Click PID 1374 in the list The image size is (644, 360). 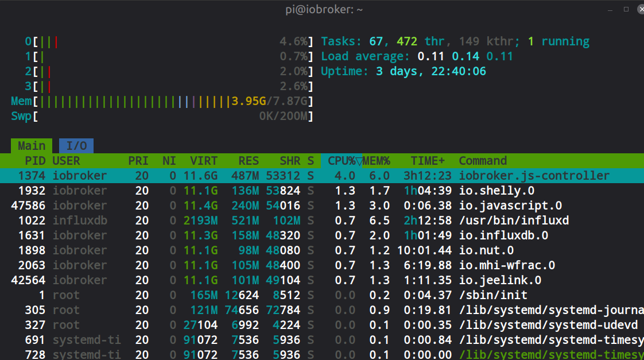[x=32, y=176]
